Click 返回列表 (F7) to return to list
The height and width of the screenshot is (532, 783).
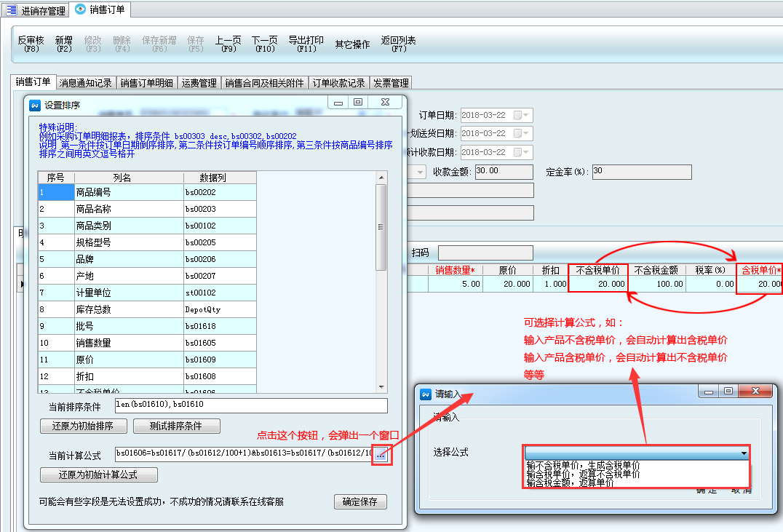(399, 44)
